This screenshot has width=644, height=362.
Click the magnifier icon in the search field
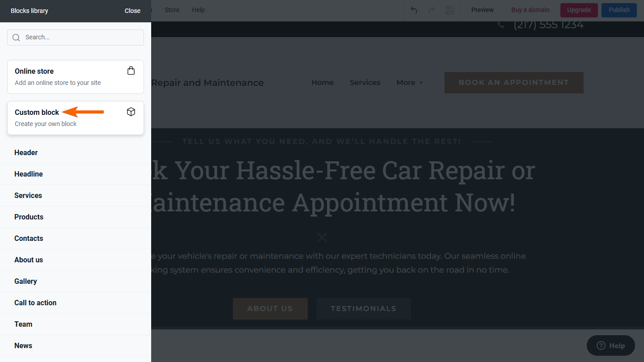pyautogui.click(x=17, y=38)
